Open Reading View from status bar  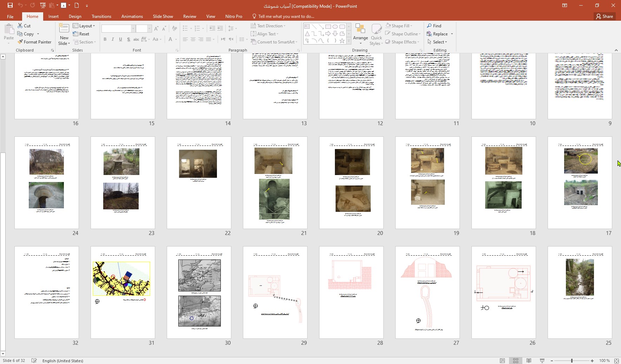coord(529,360)
